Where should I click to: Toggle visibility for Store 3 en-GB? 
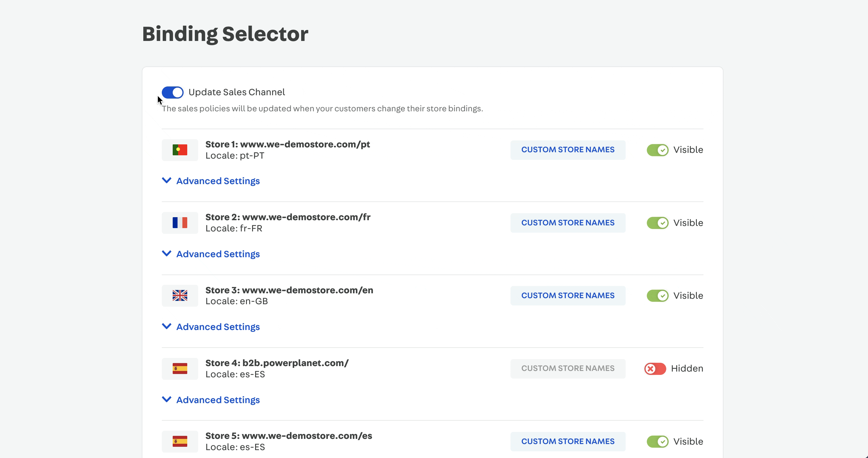click(657, 296)
